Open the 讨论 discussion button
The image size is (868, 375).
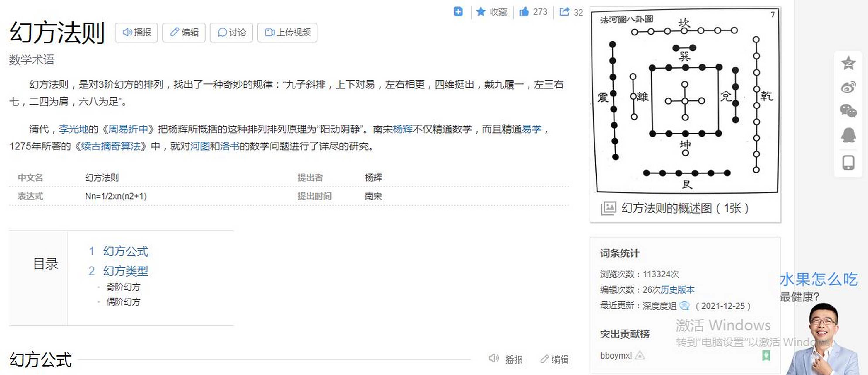click(231, 33)
